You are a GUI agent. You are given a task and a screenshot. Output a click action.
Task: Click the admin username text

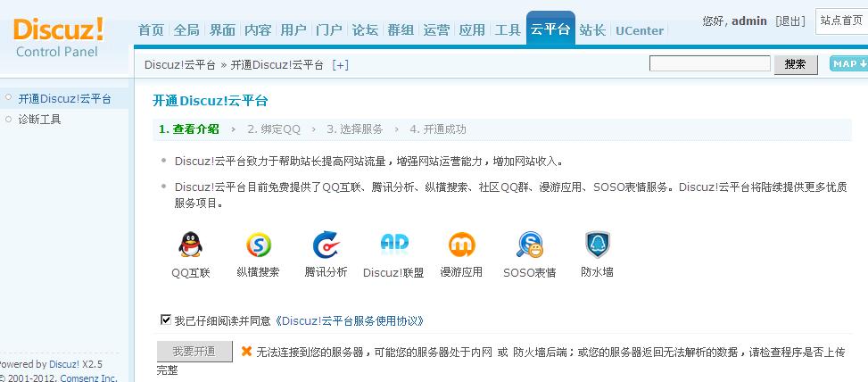click(x=749, y=21)
